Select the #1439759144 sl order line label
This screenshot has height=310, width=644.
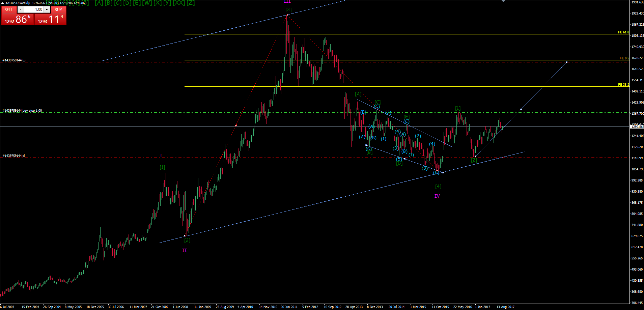tap(13, 156)
